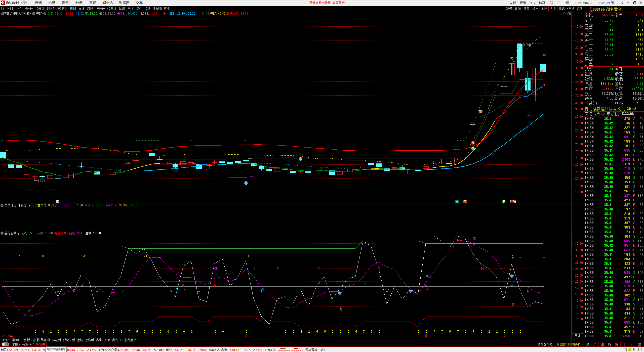
Task: Switch to 周线 weekly period tab
Action: click(x=82, y=9)
